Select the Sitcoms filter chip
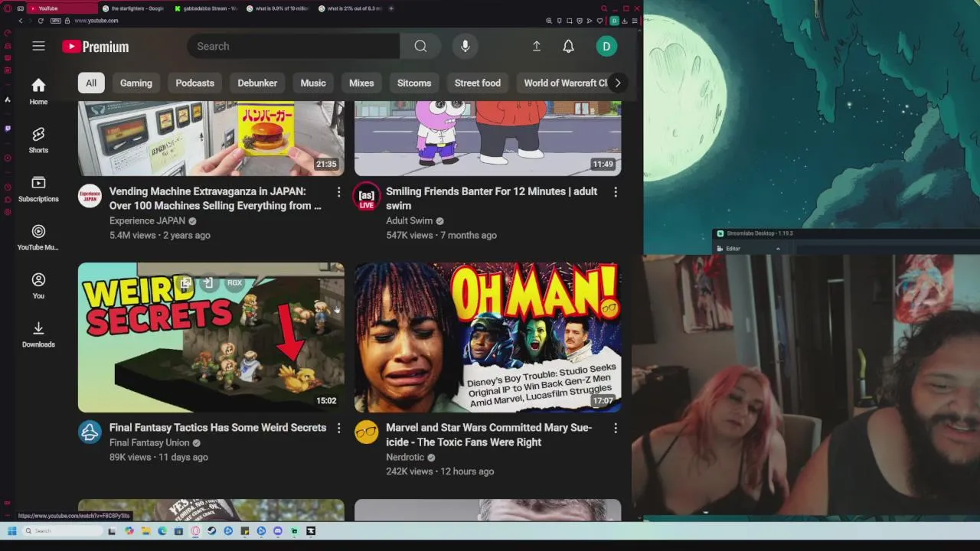Viewport: 980px width, 551px height. [414, 83]
